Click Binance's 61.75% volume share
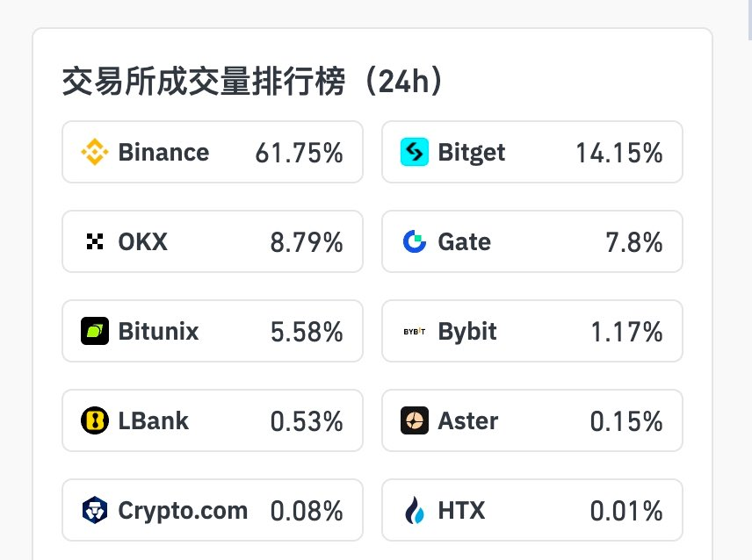The width and height of the screenshot is (752, 560). pos(299,153)
